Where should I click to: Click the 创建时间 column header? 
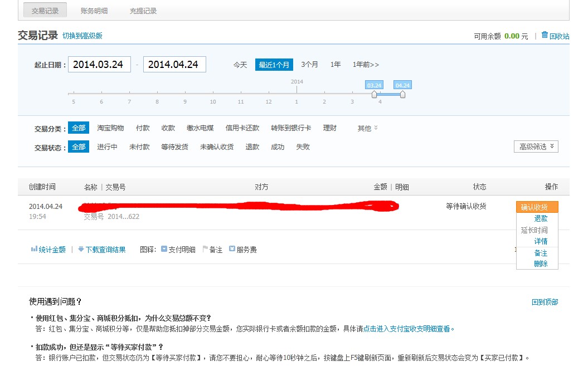42,187
